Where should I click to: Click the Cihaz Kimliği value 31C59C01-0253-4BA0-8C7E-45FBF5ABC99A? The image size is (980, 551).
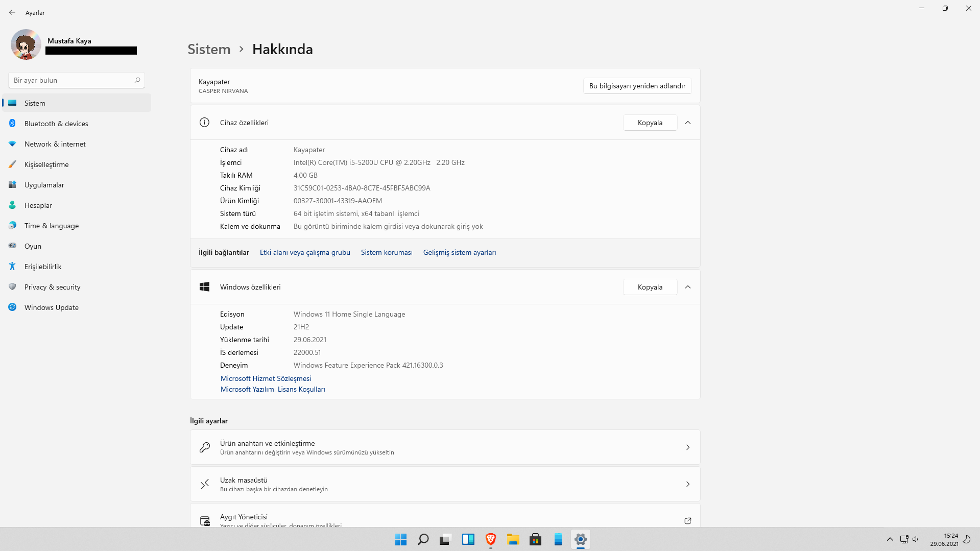(x=362, y=188)
